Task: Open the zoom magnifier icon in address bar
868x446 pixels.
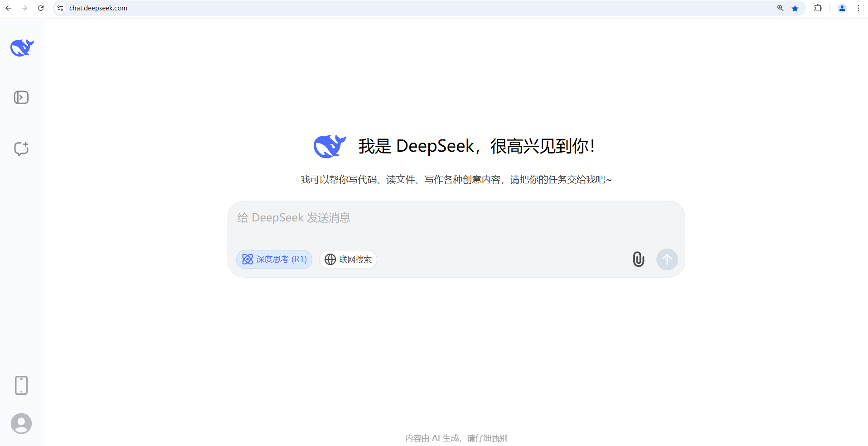Action: pos(781,8)
